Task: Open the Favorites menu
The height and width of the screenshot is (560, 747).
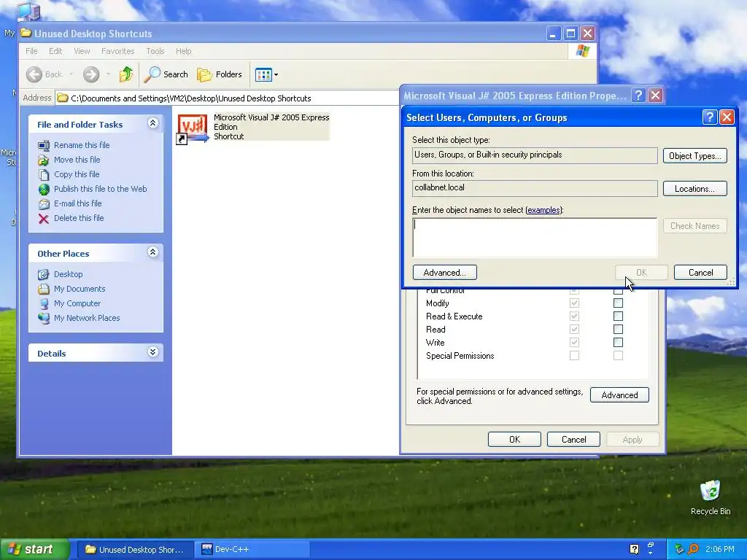Action: [x=117, y=51]
